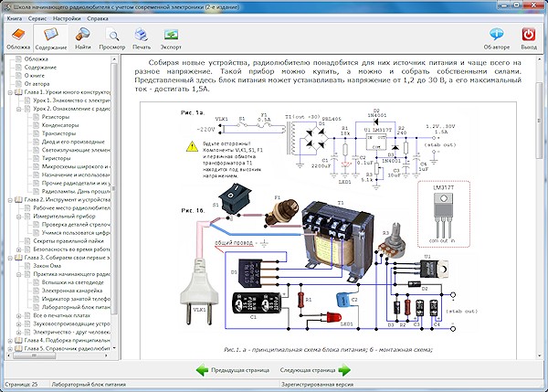Screen dimensions: 548x392
Task: Collapse the Глава 1 tree node
Action: point(10,92)
